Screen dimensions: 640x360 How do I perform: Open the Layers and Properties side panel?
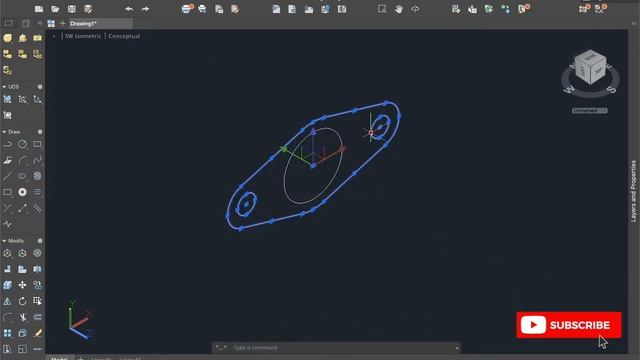tap(633, 191)
